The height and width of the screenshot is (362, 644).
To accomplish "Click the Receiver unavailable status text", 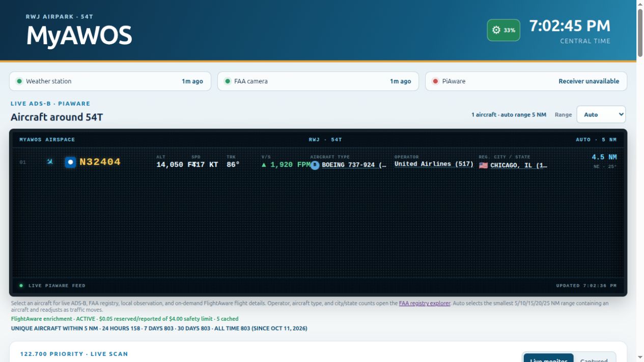I will (x=589, y=81).
